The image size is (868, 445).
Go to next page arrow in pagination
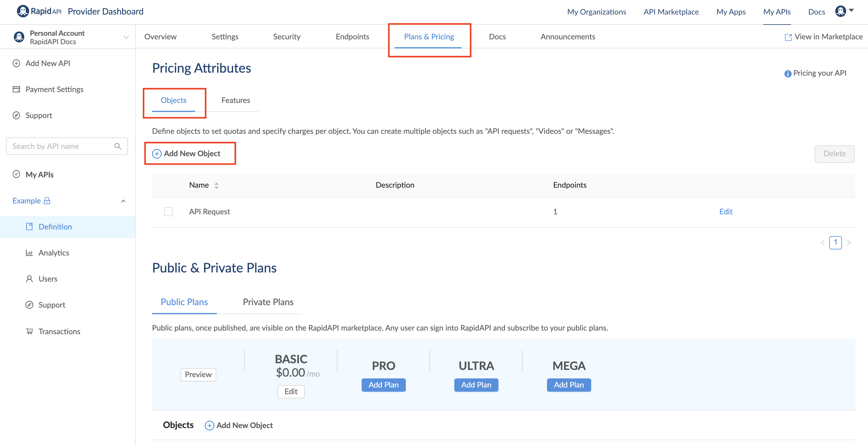849,242
